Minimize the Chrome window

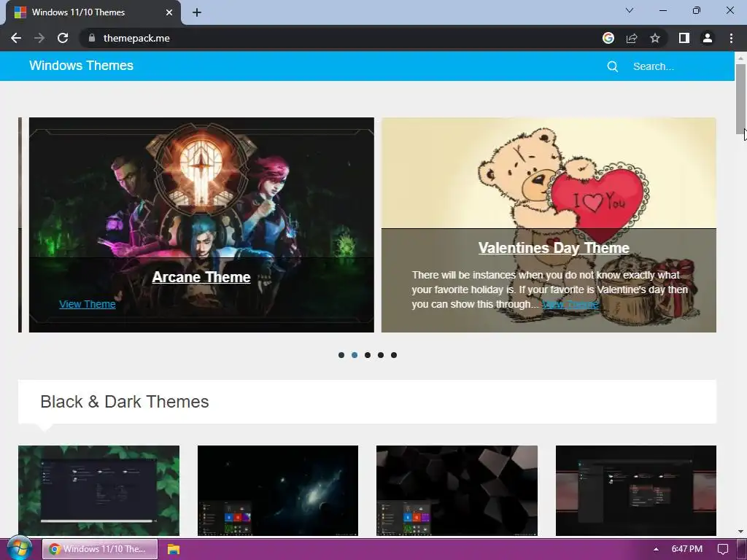pos(662,10)
